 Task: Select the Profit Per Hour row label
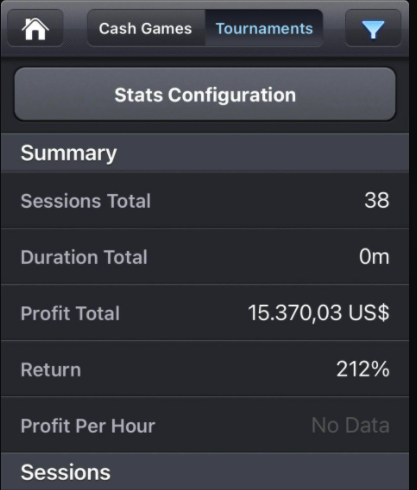(88, 426)
